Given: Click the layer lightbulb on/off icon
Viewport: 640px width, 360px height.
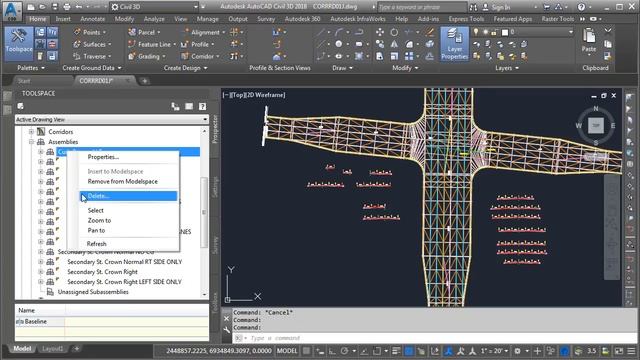Looking at the screenshot, I should click(476, 32).
